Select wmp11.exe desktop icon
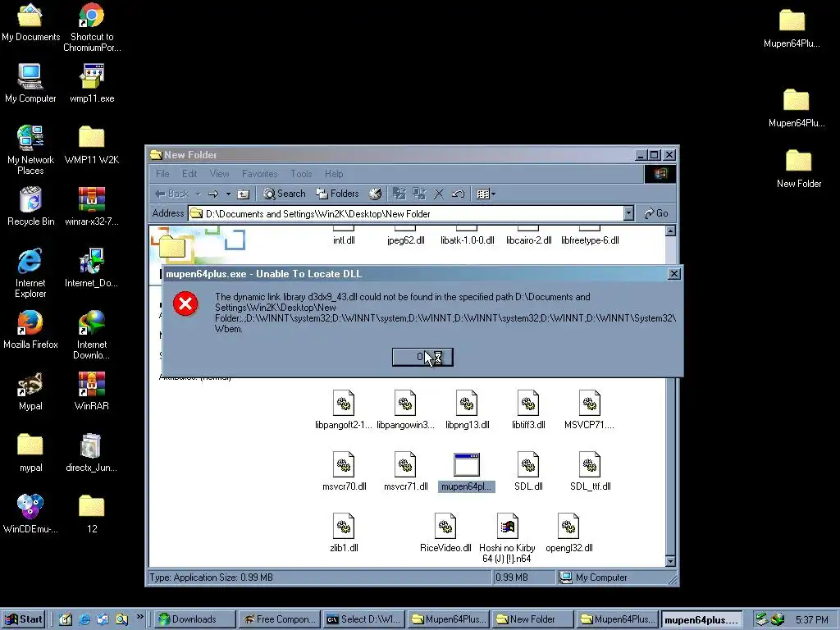This screenshot has width=840, height=630. [92, 83]
